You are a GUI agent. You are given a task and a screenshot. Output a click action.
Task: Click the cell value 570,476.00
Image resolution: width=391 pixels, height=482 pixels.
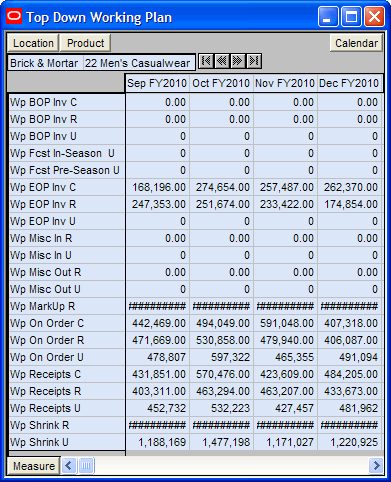[x=222, y=374]
